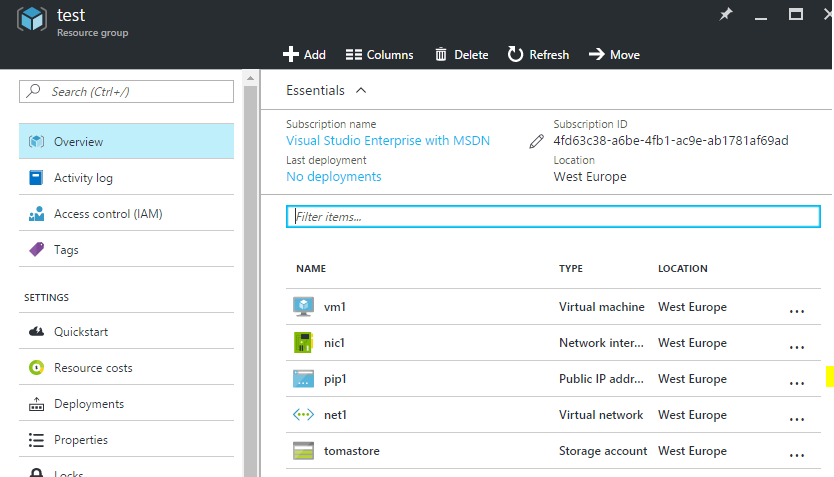
Task: Pin the blade with pin icon
Action: point(725,14)
